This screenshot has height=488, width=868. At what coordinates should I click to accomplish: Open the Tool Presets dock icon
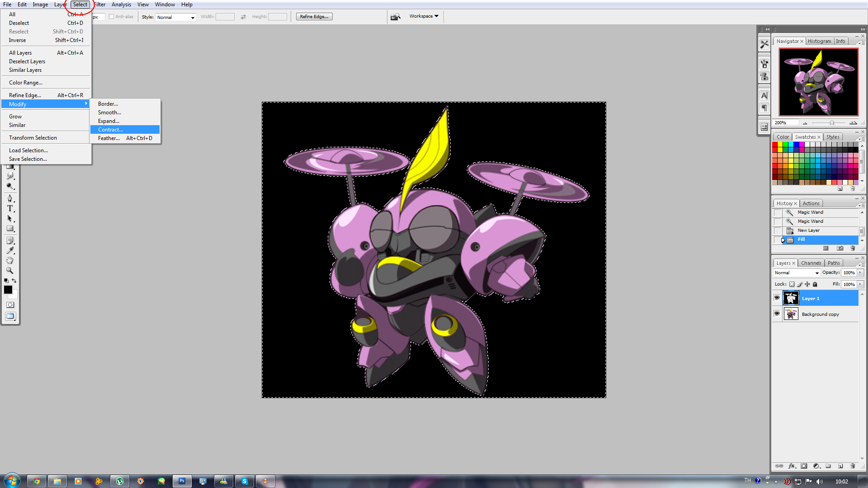coord(764,44)
